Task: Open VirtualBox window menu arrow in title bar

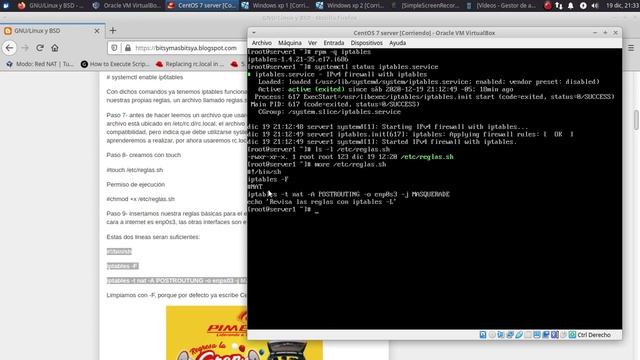Action: pos(254,33)
